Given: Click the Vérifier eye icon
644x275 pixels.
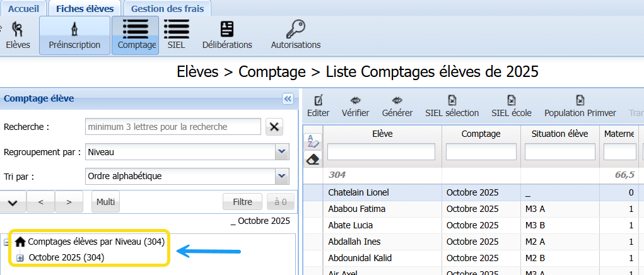Looking at the screenshot, I should [x=355, y=106].
